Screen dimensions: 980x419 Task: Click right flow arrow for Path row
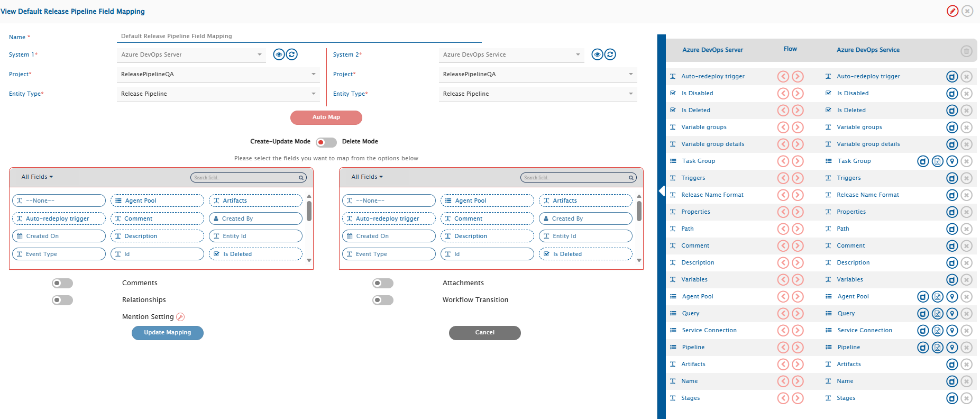click(798, 229)
